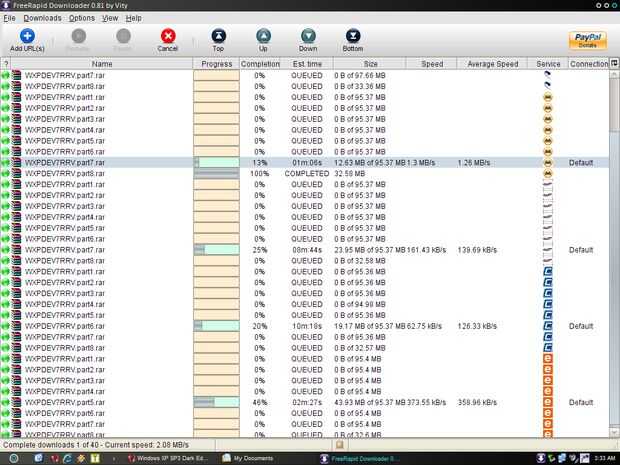
Task: Open the Help menu
Action: [134, 18]
